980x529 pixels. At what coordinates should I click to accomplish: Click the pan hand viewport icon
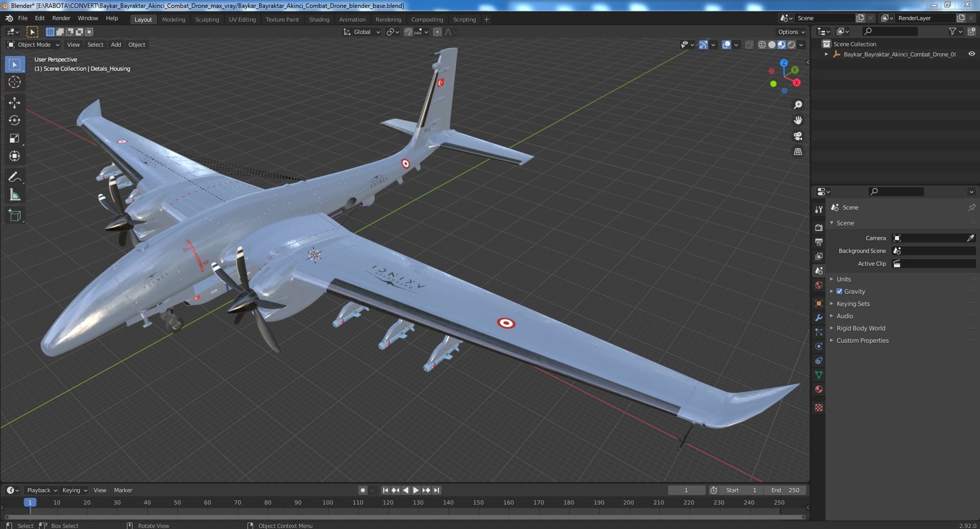(x=798, y=120)
